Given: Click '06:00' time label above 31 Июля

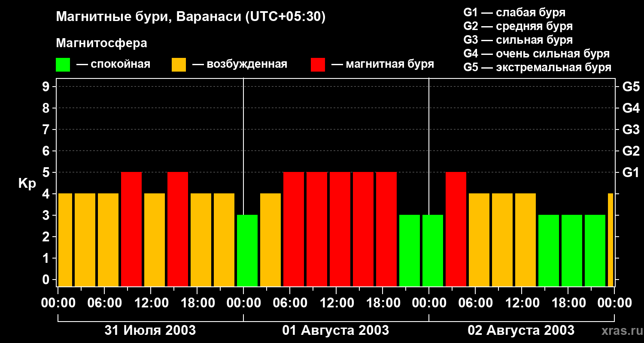Looking at the screenshot, I should pos(104,303).
